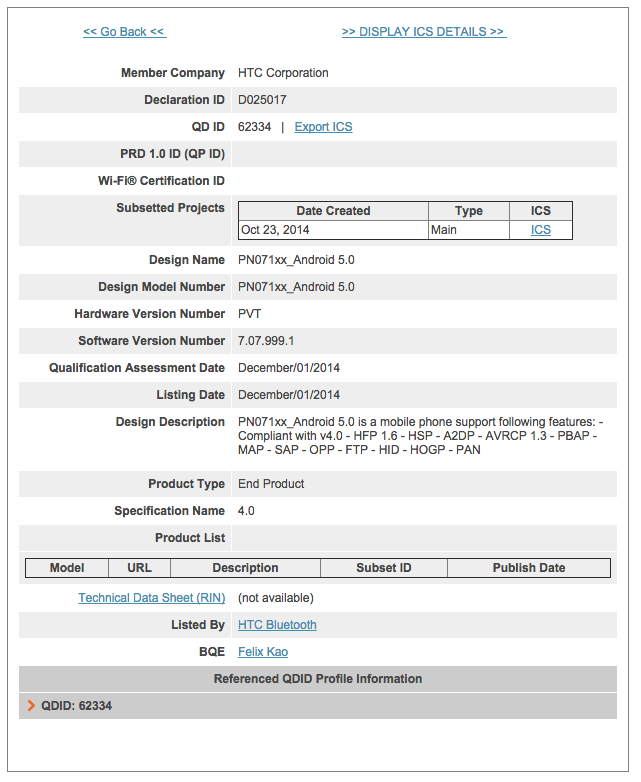
Task: Click the Declaration ID value D025017
Action: point(262,100)
